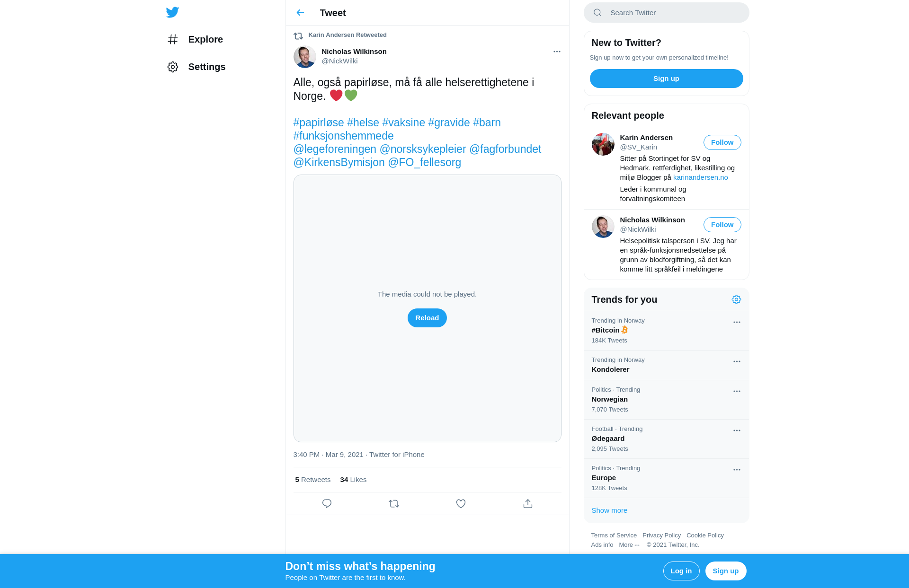This screenshot has width=909, height=588.
Task: Open Trends settings gear icon
Action: (x=736, y=299)
